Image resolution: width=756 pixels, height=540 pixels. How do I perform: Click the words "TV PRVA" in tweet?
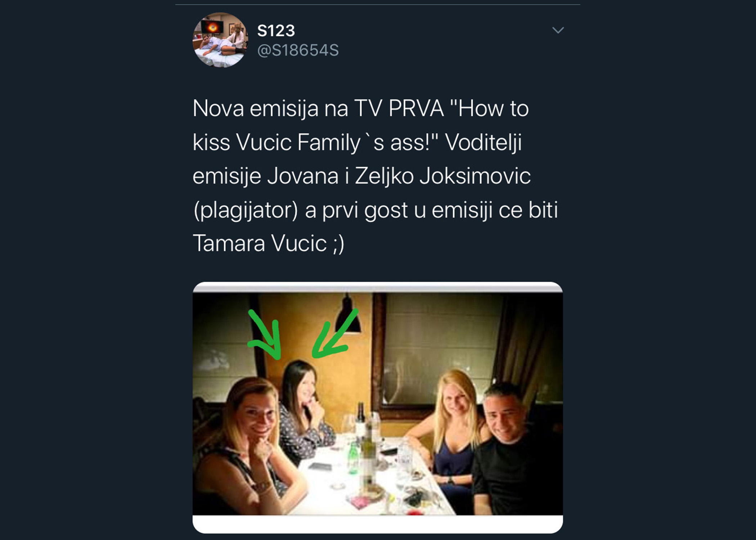(399, 109)
